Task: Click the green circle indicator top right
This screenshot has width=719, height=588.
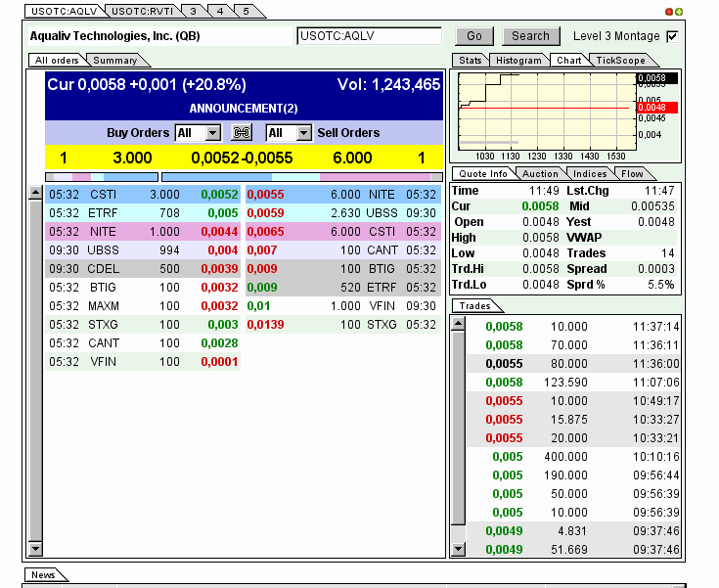Action: click(x=679, y=12)
